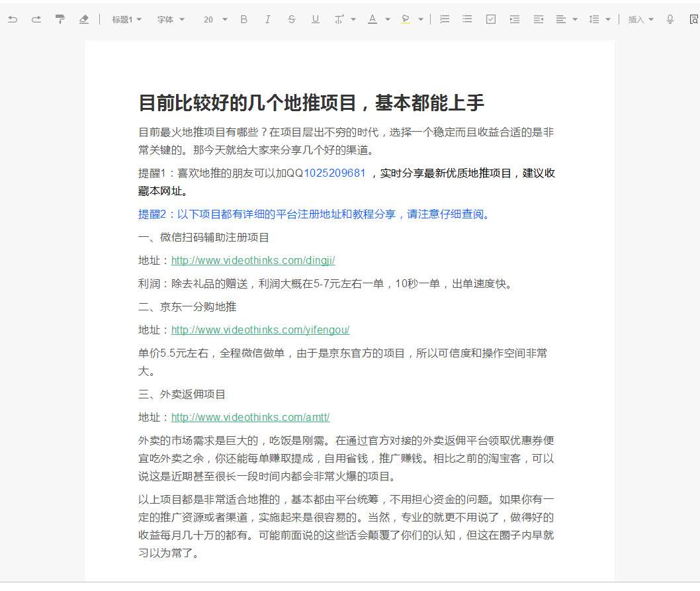Apply the yellow highlight color
Viewport: 700px width, 591px height.
406,19
